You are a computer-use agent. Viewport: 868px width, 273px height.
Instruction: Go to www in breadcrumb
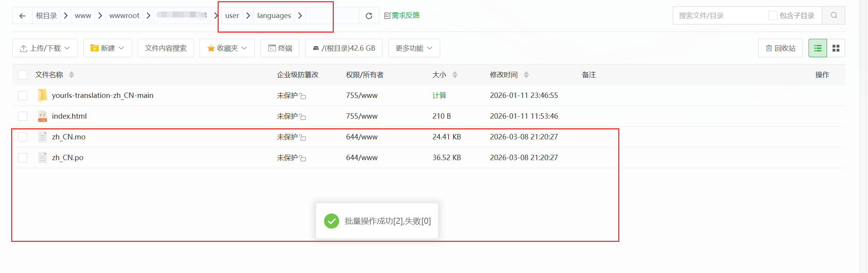[83, 16]
